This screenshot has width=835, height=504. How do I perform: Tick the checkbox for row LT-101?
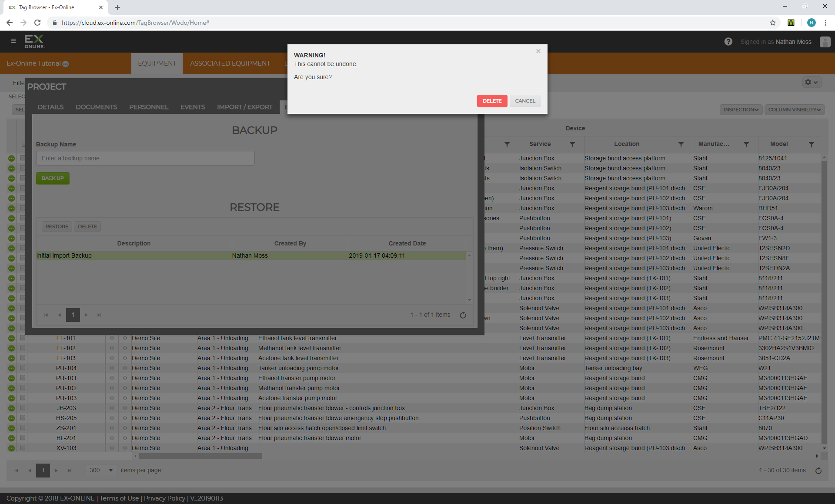[x=23, y=338]
